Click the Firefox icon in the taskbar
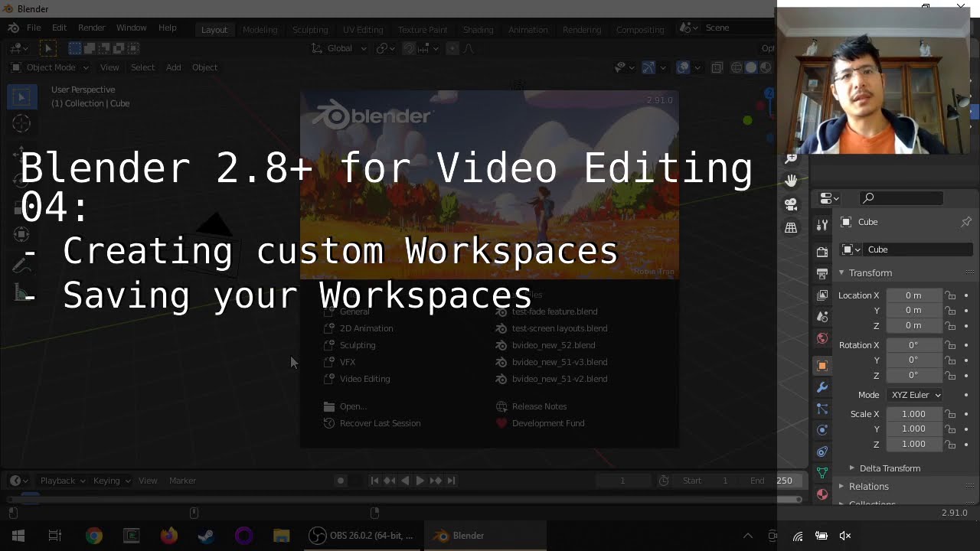Screen dimensions: 980x551 click(x=168, y=536)
